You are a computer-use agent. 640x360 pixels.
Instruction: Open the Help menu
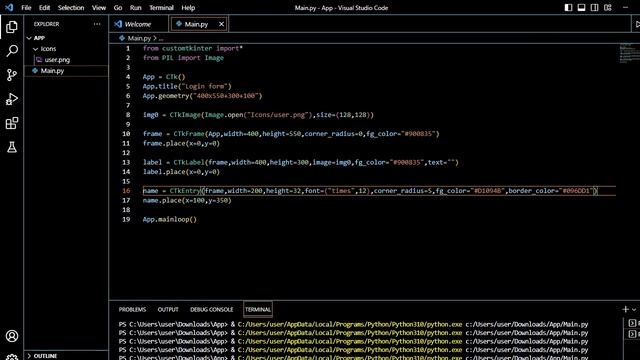(188, 7)
